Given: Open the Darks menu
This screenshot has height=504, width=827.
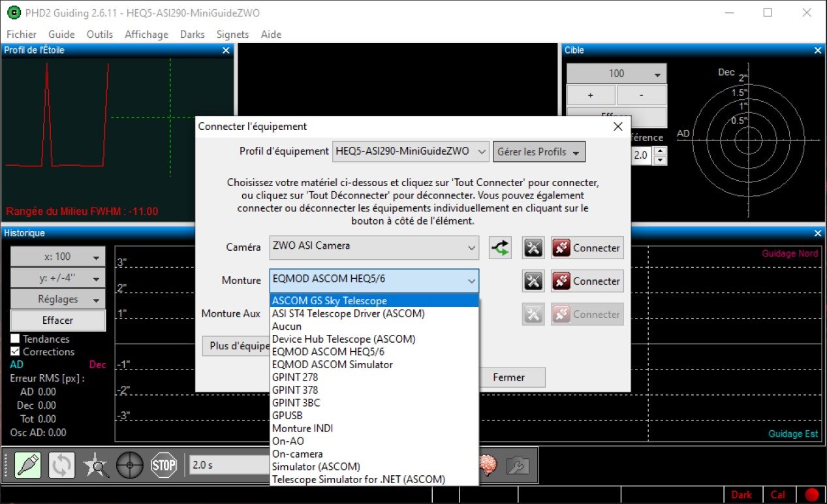Looking at the screenshot, I should [x=193, y=35].
